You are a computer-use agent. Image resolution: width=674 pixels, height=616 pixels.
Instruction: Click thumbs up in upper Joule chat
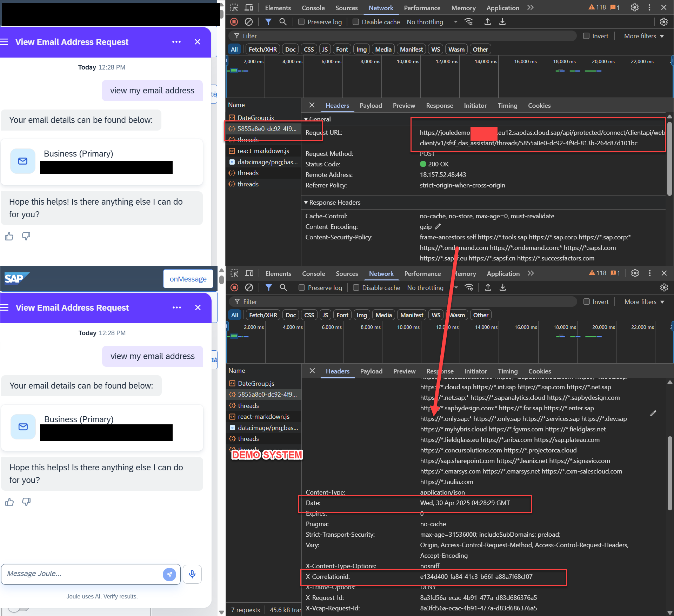[x=9, y=236]
